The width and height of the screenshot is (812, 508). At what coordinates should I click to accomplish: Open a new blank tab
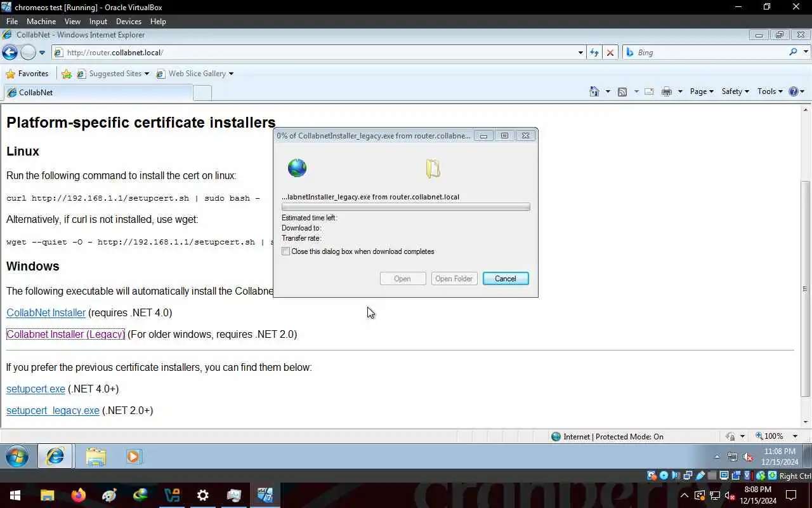tap(202, 93)
